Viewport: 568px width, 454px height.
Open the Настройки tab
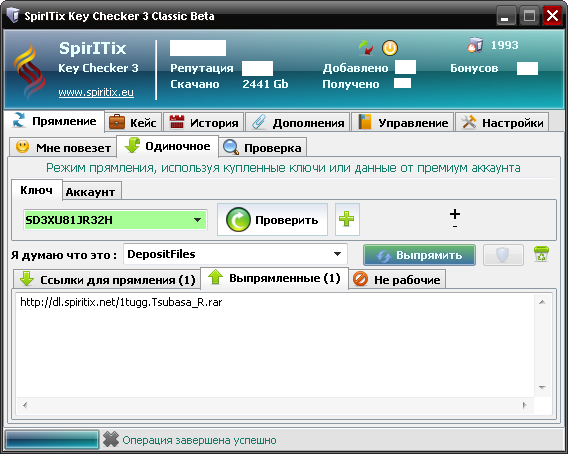point(502,122)
